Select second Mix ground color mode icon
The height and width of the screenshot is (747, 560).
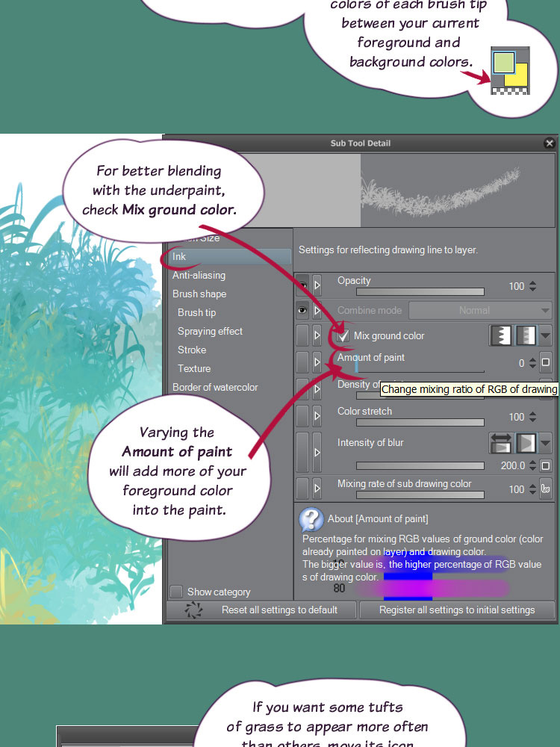click(526, 336)
